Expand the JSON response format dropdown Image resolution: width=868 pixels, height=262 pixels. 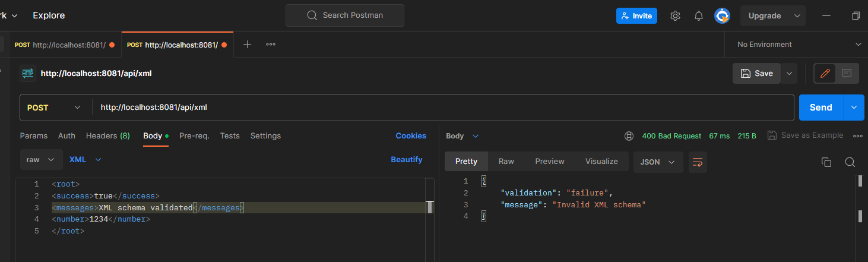point(658,162)
